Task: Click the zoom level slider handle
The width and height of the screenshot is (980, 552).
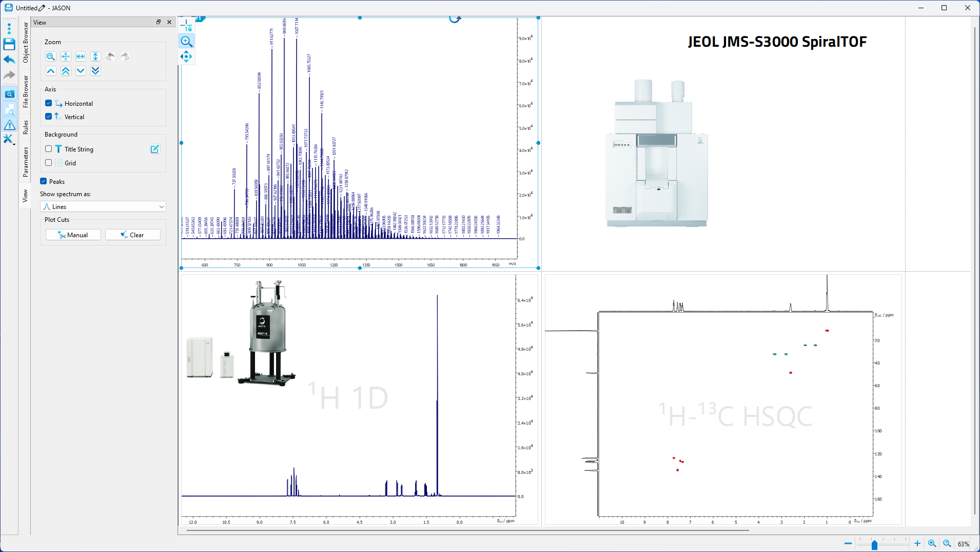Action: [874, 544]
